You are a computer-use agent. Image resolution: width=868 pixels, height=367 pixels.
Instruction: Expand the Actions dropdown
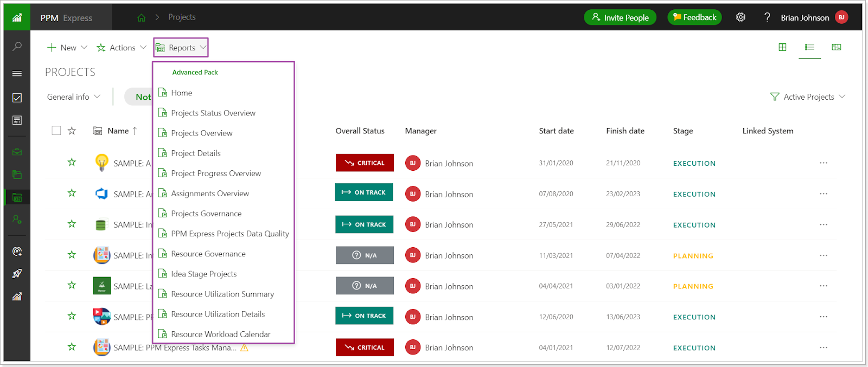(x=122, y=48)
